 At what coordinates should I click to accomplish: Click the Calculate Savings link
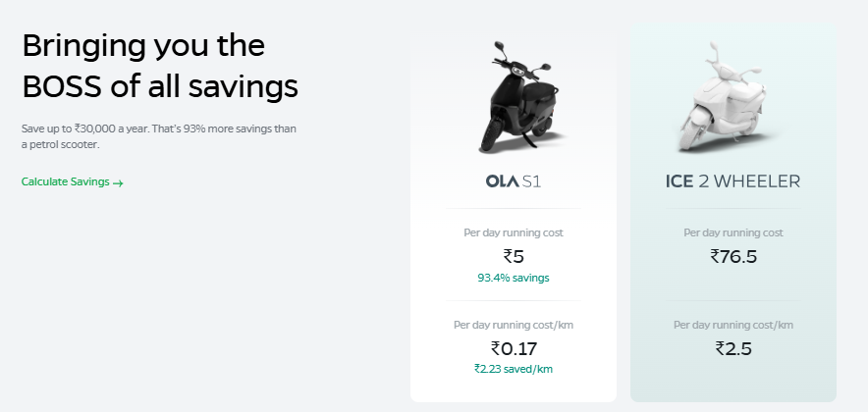65,181
